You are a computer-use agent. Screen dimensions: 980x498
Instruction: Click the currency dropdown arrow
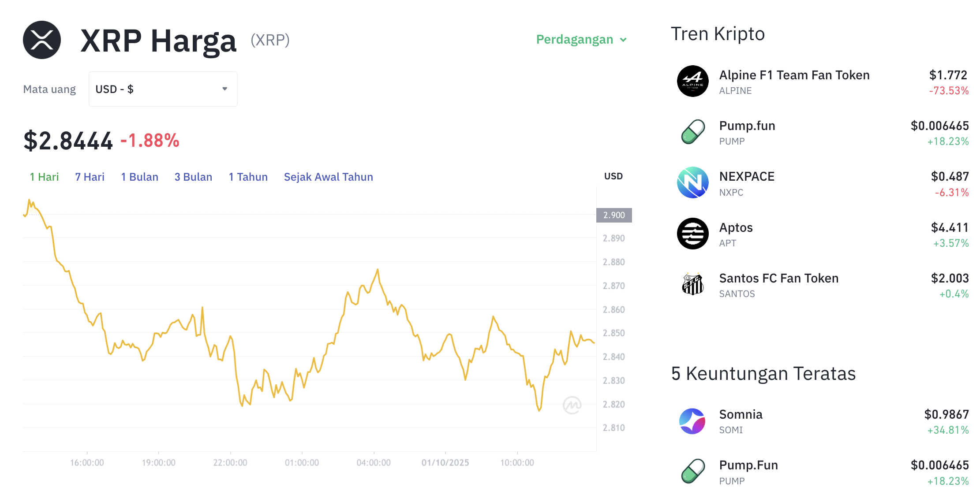225,89
